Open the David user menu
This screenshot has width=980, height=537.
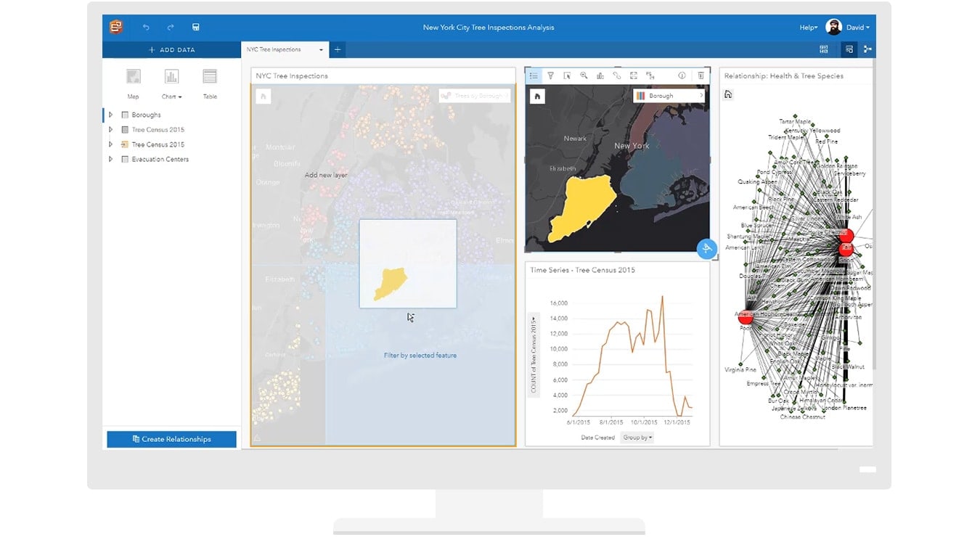(x=857, y=28)
